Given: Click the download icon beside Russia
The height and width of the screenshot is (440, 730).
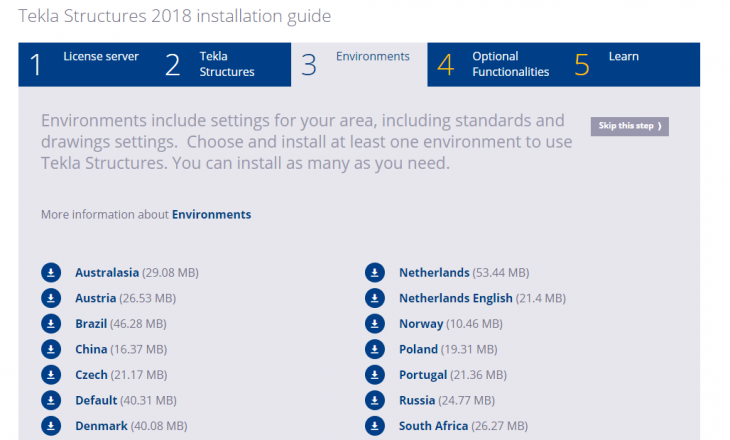Looking at the screenshot, I should click(x=375, y=400).
